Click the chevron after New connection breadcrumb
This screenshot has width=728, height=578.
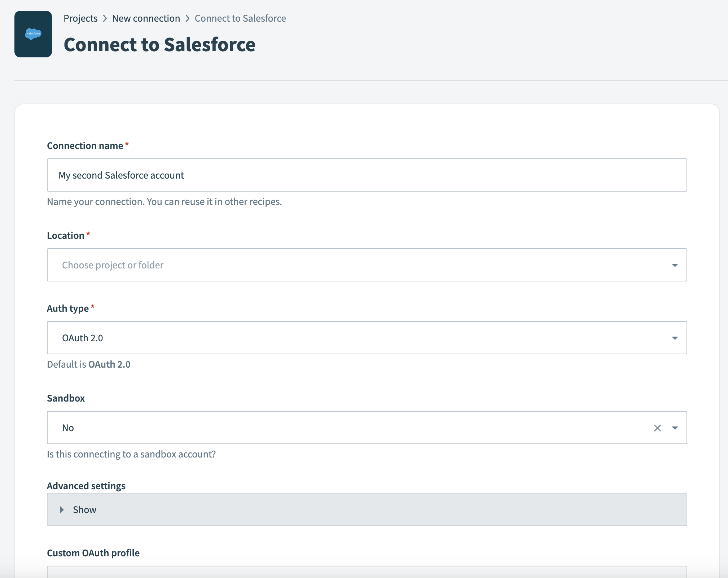pos(188,18)
